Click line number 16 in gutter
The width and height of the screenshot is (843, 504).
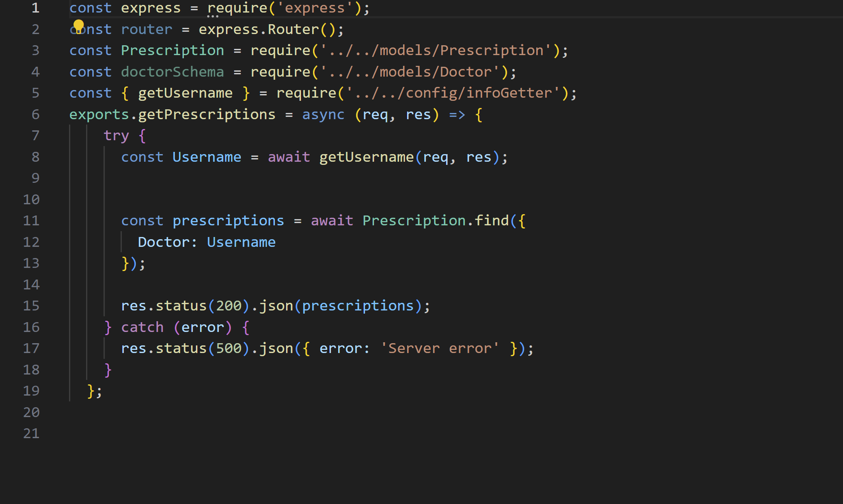point(31,327)
